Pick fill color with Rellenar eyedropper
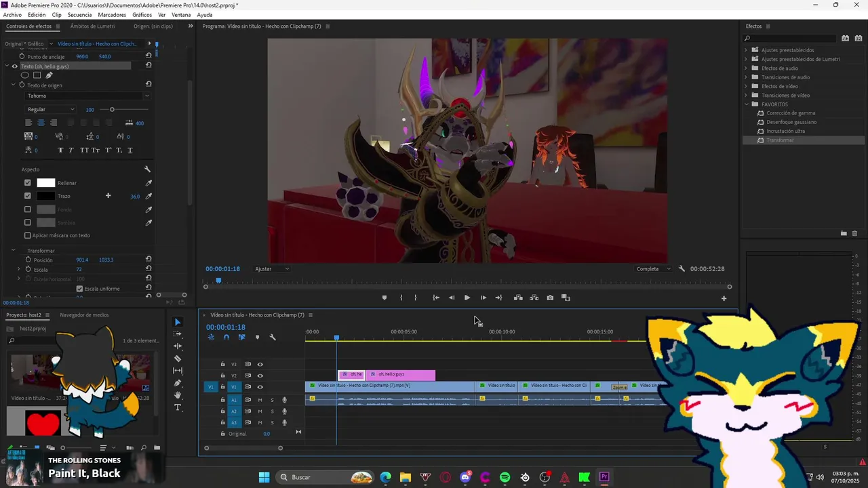 click(x=149, y=183)
